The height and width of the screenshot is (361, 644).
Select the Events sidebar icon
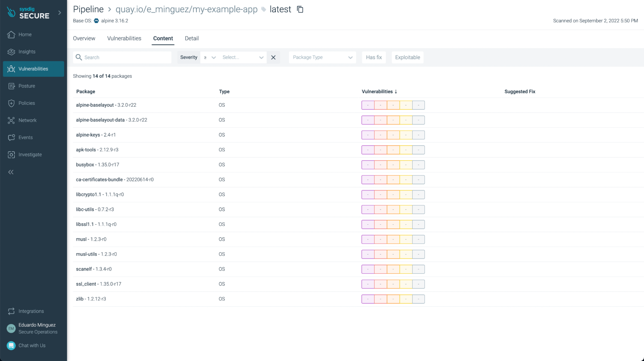(26, 137)
